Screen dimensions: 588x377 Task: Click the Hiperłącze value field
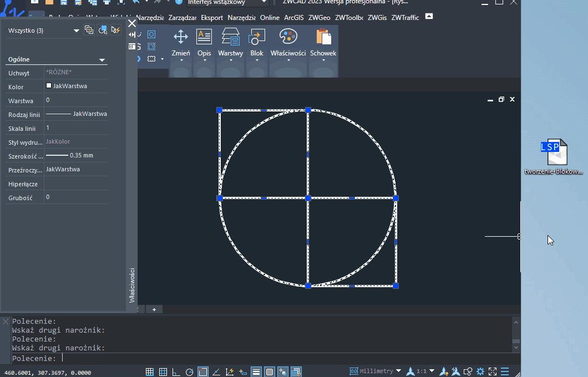[x=76, y=184]
